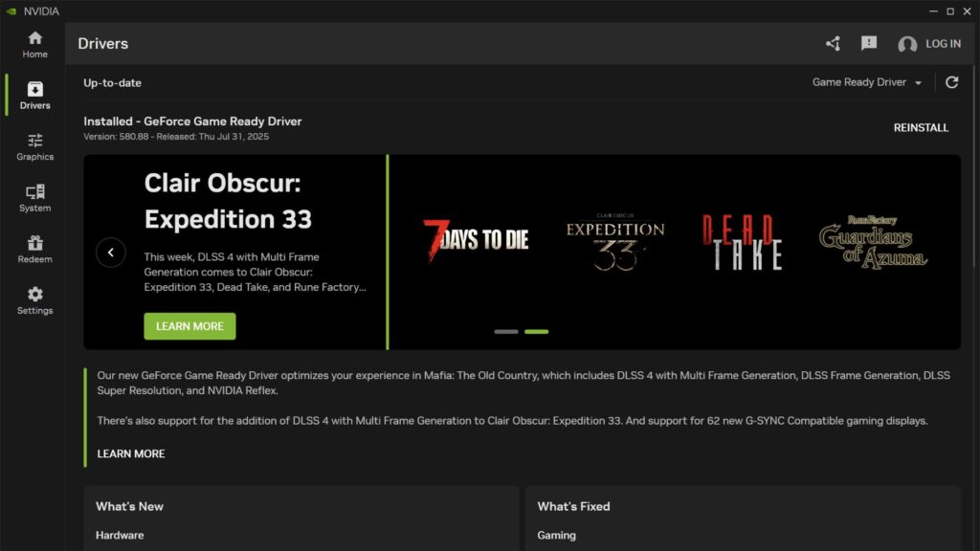Viewport: 980px width, 551px height.
Task: Click the LOG IN button
Action: (x=929, y=44)
